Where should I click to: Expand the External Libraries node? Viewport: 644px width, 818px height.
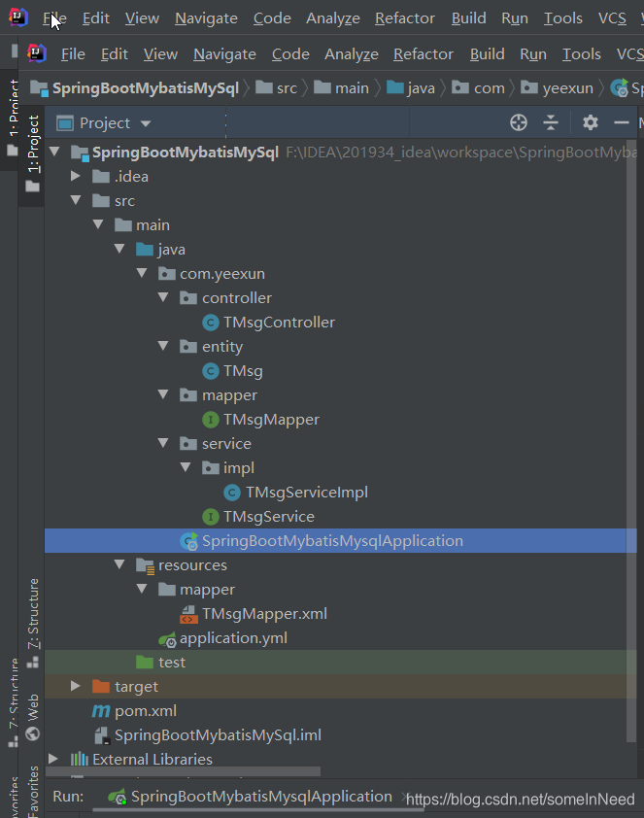(x=53, y=759)
